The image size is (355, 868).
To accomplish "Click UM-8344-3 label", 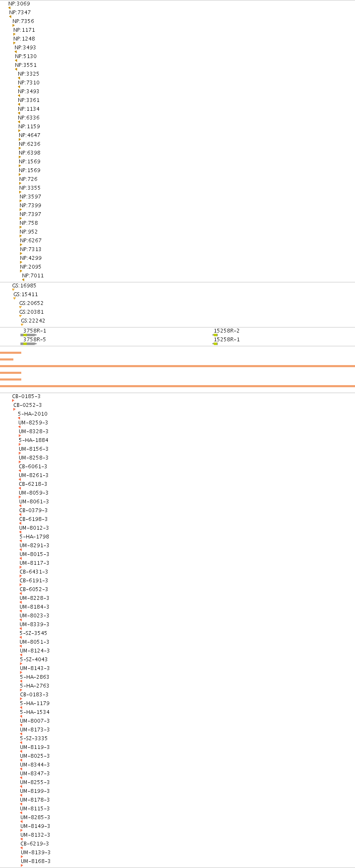I will tap(35, 765).
